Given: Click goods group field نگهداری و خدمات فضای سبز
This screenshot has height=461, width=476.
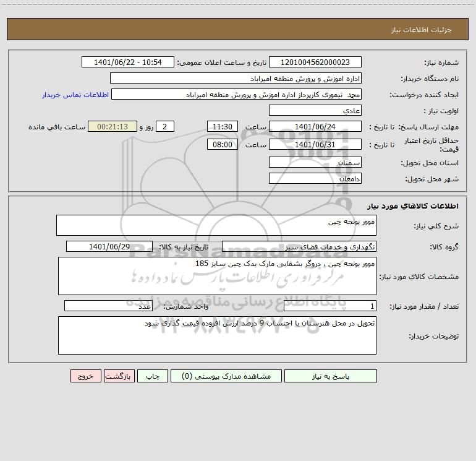Looking at the screenshot, I should (299, 246).
